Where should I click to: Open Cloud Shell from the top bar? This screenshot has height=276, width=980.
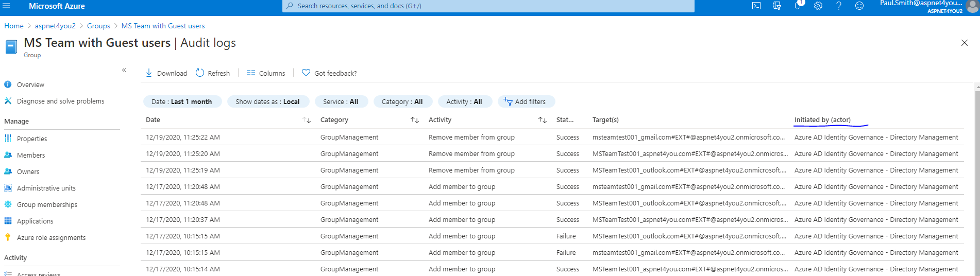(756, 6)
